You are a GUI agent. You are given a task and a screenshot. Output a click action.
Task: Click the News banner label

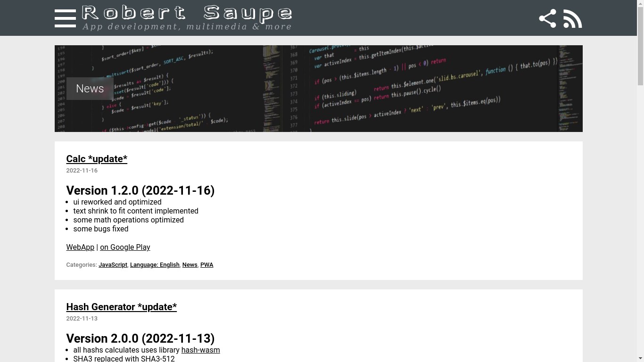(x=90, y=89)
